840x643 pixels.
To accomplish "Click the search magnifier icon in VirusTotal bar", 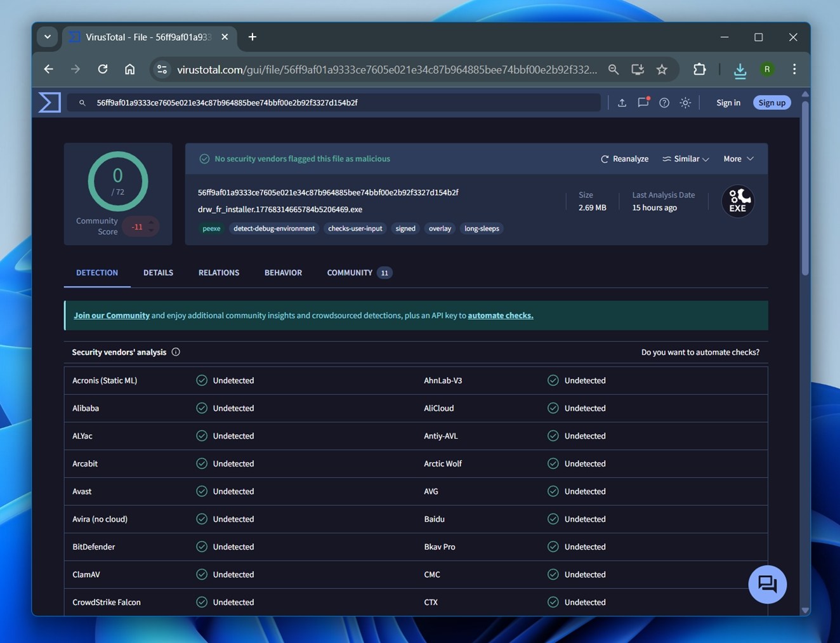I will (x=82, y=103).
